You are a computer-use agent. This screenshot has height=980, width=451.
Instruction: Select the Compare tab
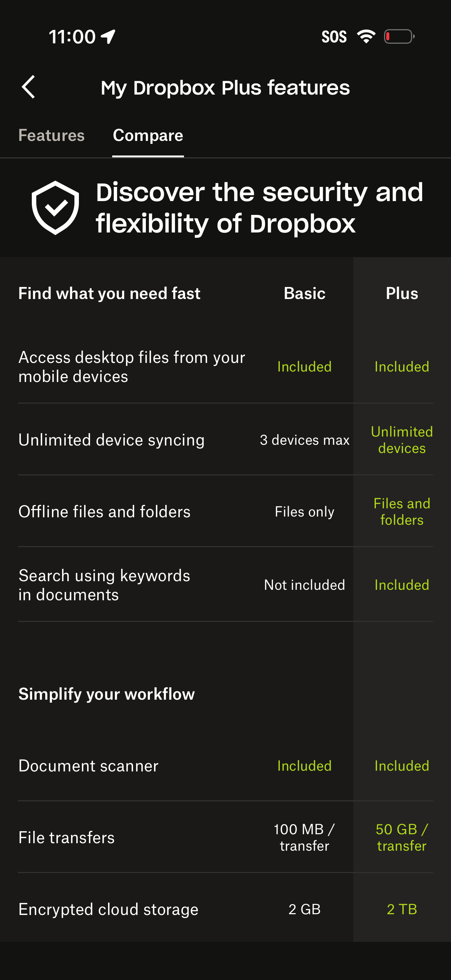pyautogui.click(x=148, y=135)
